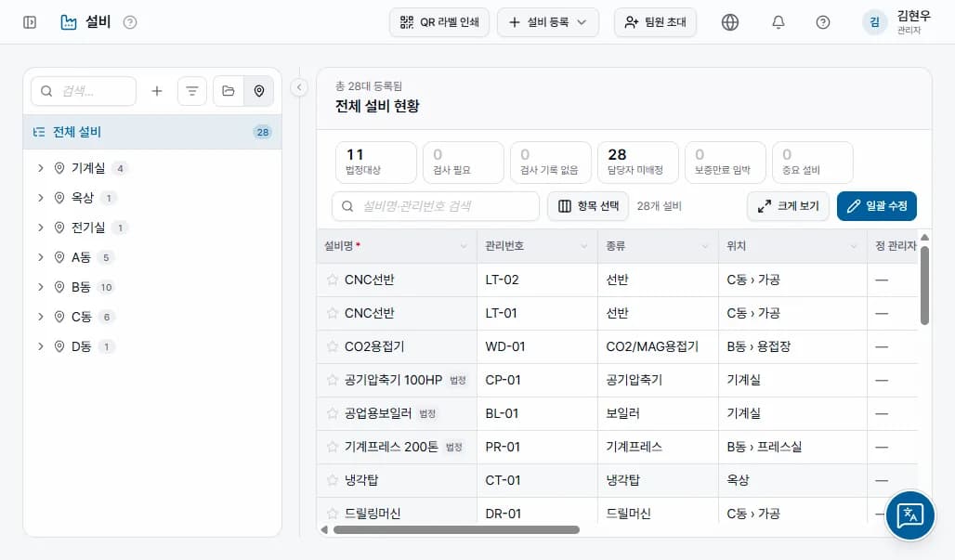Click the 설비명·관리번호 검색 field

(x=436, y=206)
